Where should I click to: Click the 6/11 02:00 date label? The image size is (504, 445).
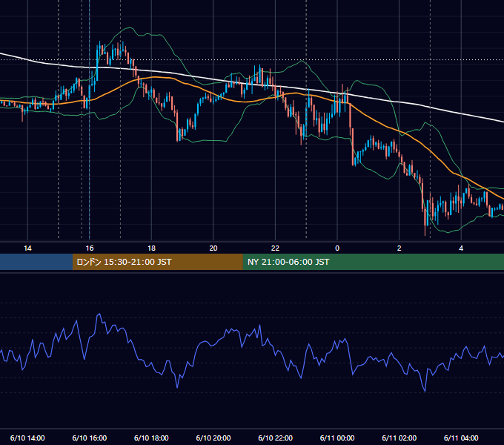pyautogui.click(x=399, y=438)
